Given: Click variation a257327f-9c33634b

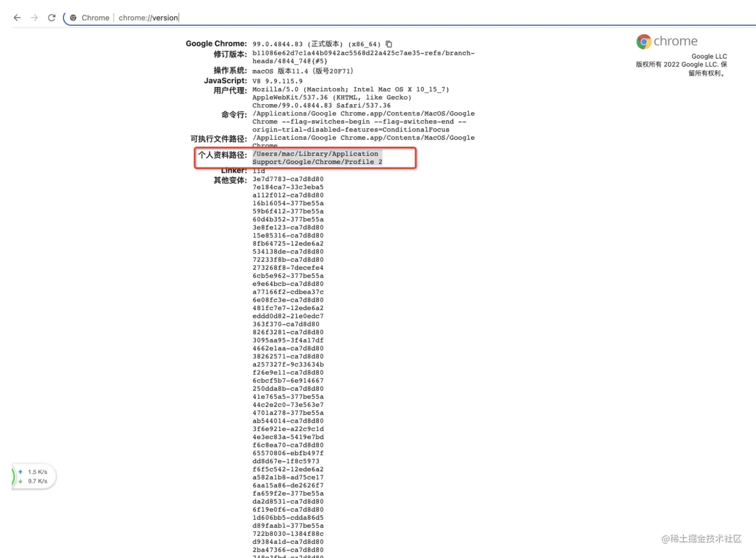Looking at the screenshot, I should pyautogui.click(x=288, y=364).
